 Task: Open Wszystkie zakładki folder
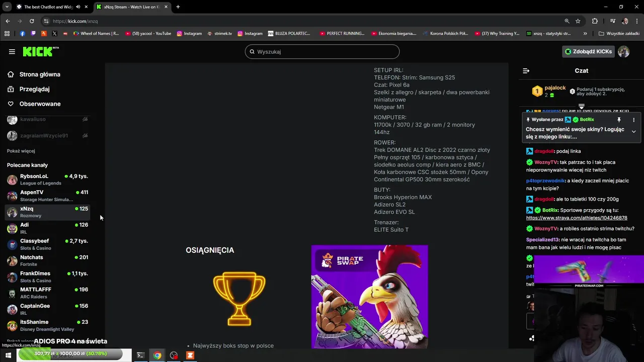619,34
